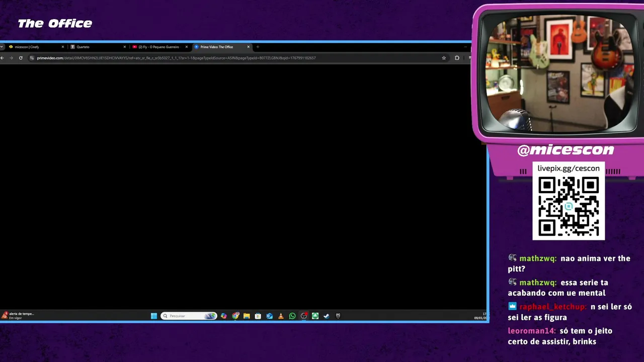Reload the Prime Video page
644x362 pixels.
[x=21, y=58]
